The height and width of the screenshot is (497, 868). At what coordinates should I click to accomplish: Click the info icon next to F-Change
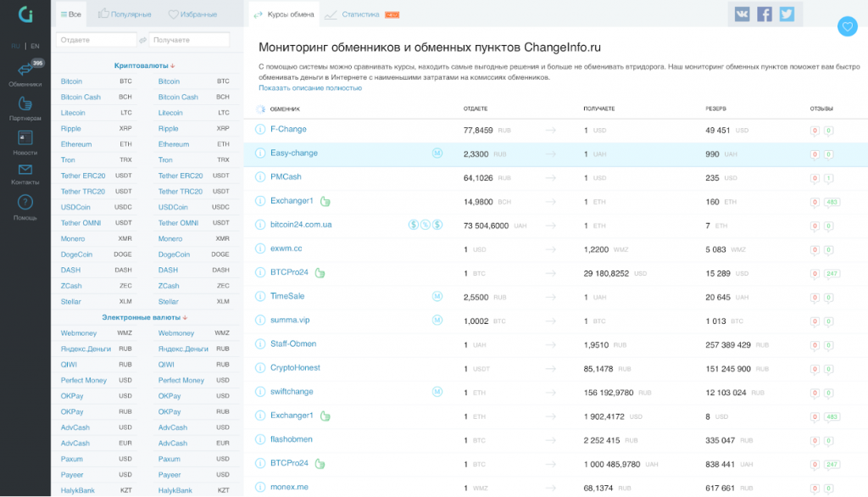(x=259, y=130)
